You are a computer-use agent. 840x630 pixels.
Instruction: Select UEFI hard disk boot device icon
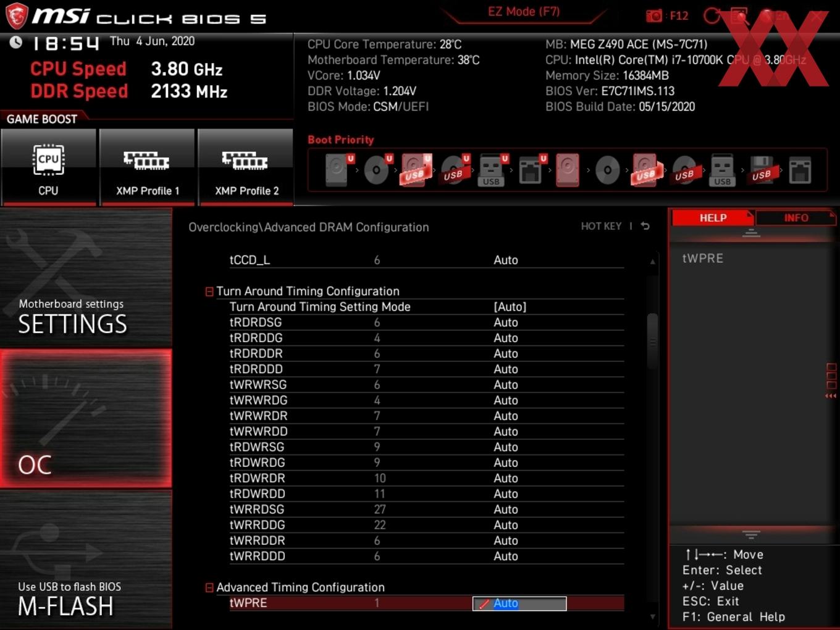coord(338,170)
